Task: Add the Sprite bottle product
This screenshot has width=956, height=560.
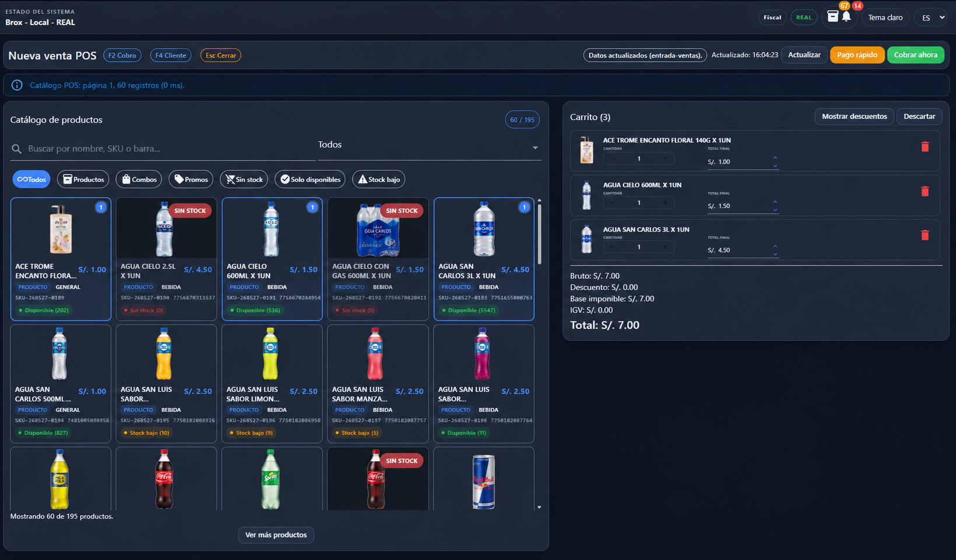Action: click(x=272, y=479)
